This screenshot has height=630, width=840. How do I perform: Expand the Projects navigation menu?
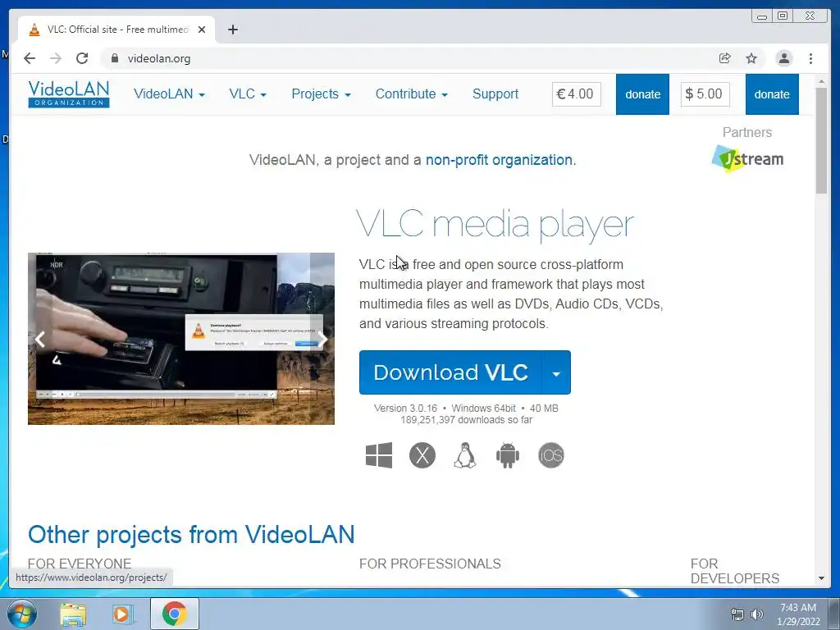point(321,94)
